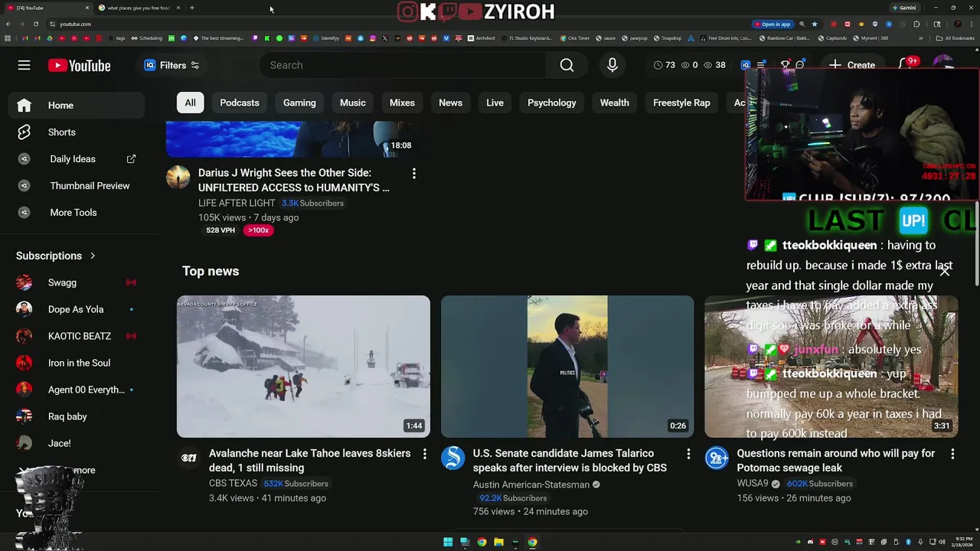Select the Wealth filter chip
Image resolution: width=980 pixels, height=551 pixels.
click(x=614, y=103)
